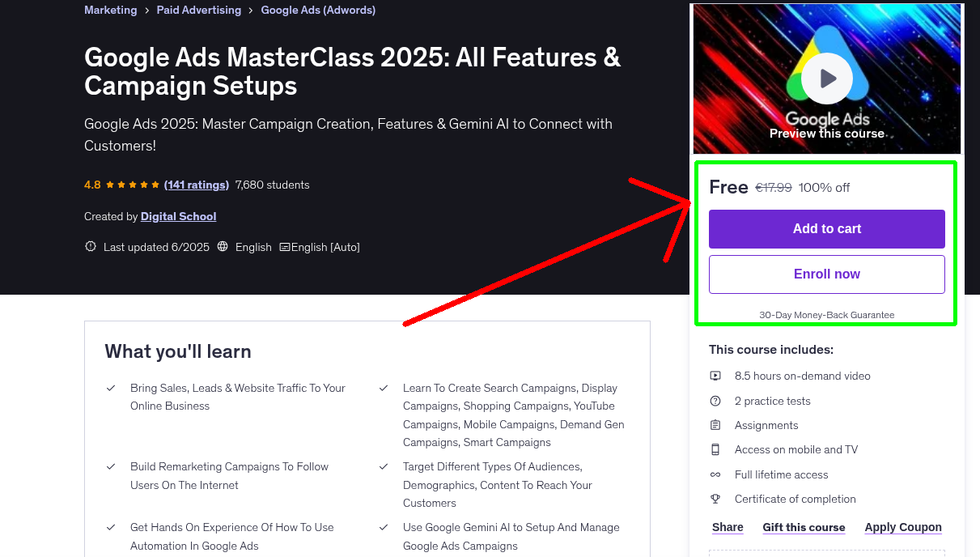Open the Digital School instructor page
This screenshot has width=980, height=557.
coord(178,216)
